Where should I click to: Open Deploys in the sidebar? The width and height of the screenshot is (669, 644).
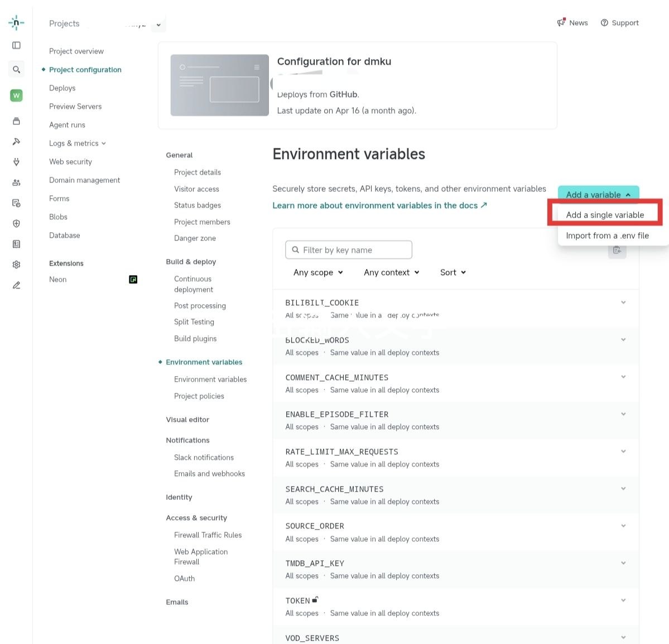pos(62,88)
